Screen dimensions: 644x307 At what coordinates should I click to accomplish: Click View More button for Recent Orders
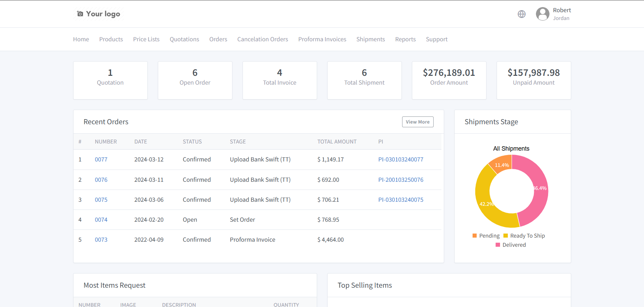tap(417, 122)
